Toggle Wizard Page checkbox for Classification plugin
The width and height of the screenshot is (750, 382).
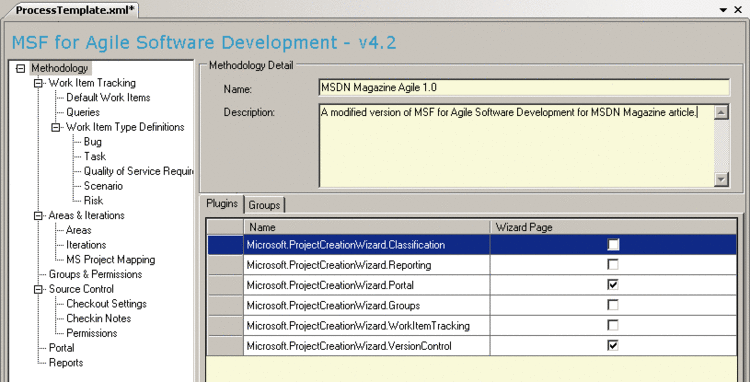point(613,245)
